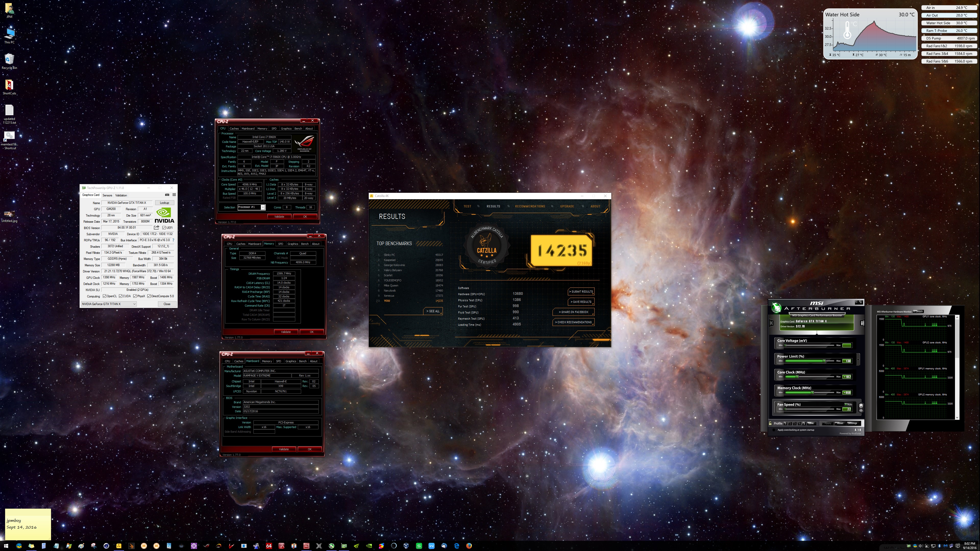This screenshot has height=551, width=980.
Task: Toggle the OpenCL checkbox in GPU-Z
Action: pos(105,296)
